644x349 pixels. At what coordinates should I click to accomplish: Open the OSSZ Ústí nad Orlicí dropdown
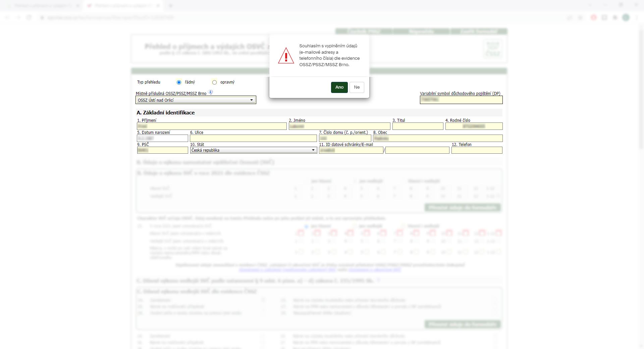pyautogui.click(x=196, y=100)
